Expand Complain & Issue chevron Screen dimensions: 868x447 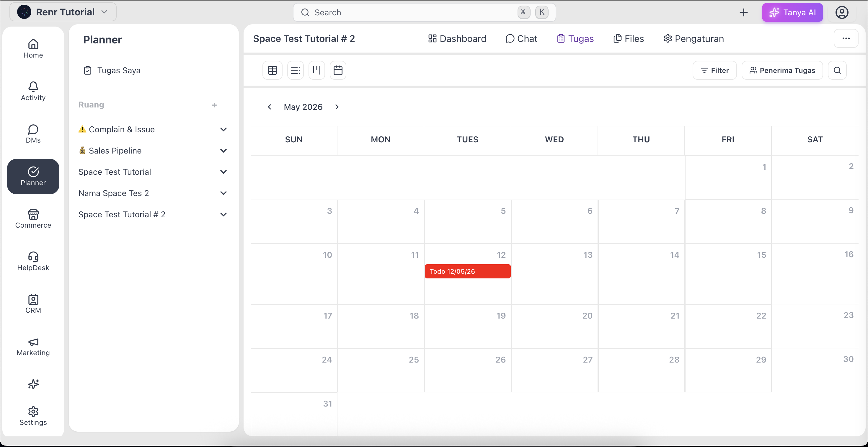(223, 129)
